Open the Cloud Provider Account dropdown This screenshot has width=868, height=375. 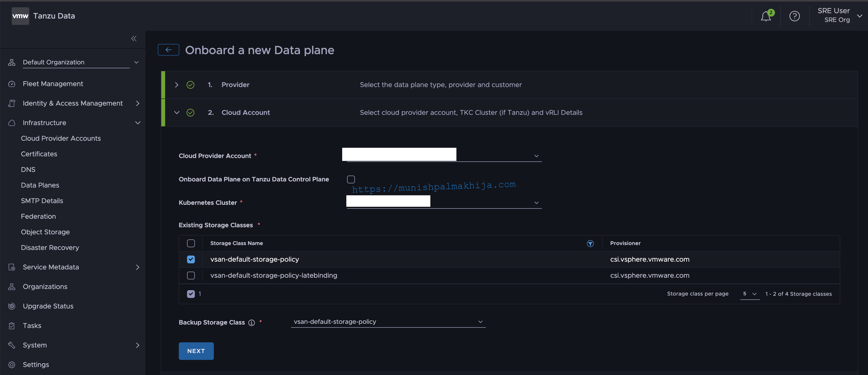coord(444,156)
